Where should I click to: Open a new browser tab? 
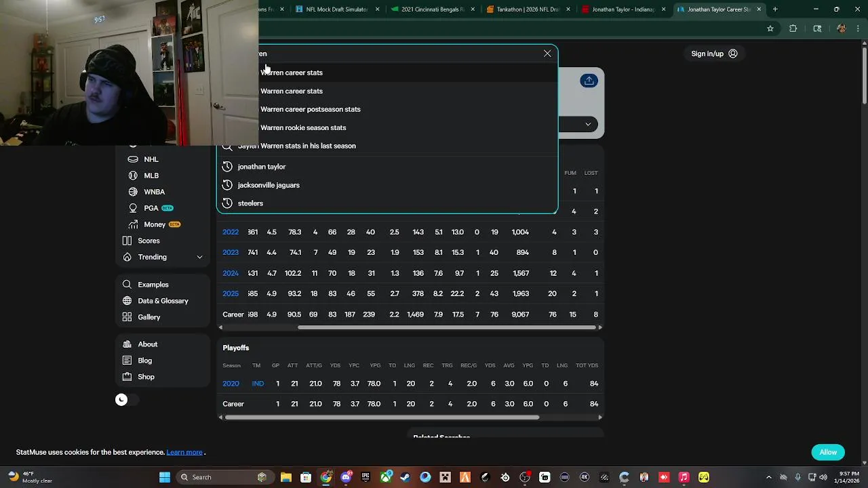click(x=775, y=9)
